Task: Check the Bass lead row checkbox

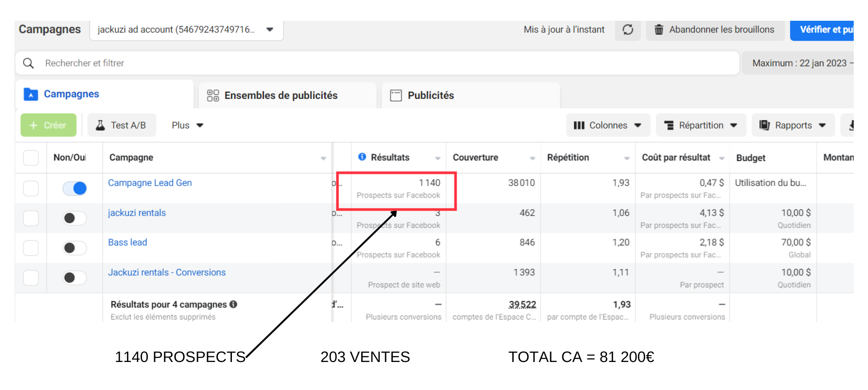Action: pos(31,248)
